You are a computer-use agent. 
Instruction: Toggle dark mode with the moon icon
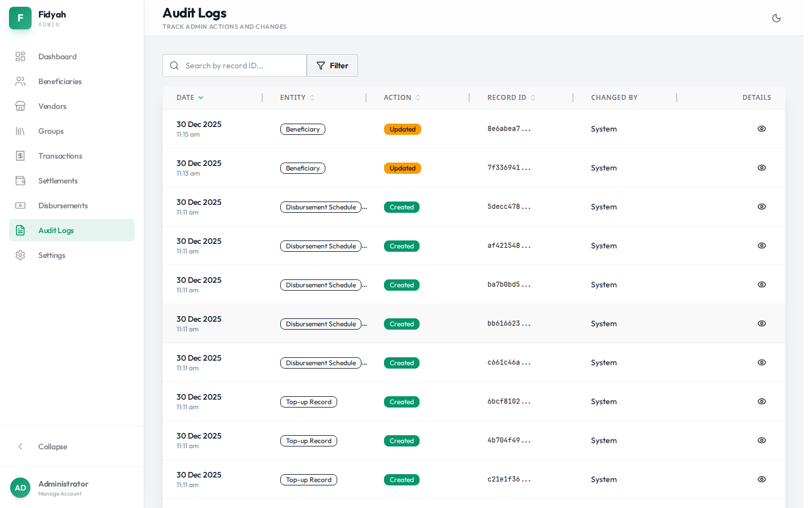pyautogui.click(x=776, y=17)
